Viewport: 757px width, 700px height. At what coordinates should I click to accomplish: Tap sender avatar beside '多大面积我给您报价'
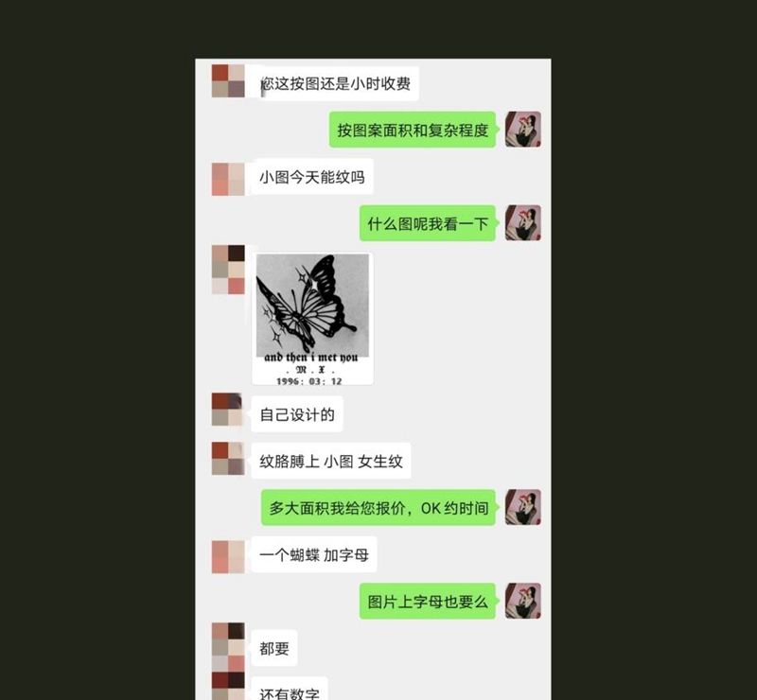pyautogui.click(x=523, y=507)
